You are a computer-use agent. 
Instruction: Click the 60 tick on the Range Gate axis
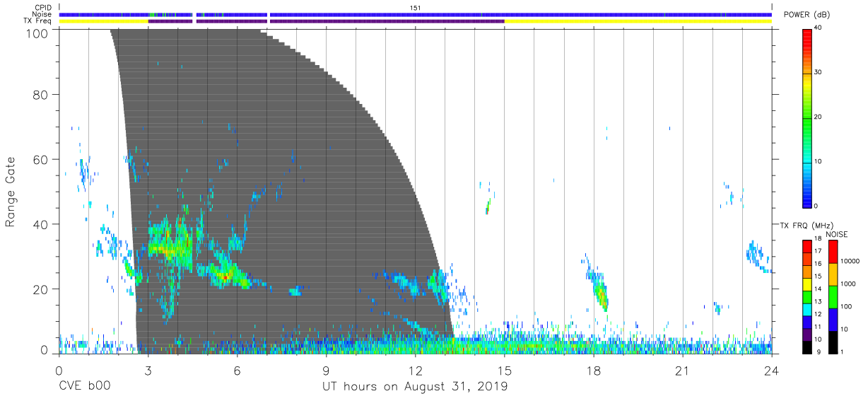tap(42, 160)
